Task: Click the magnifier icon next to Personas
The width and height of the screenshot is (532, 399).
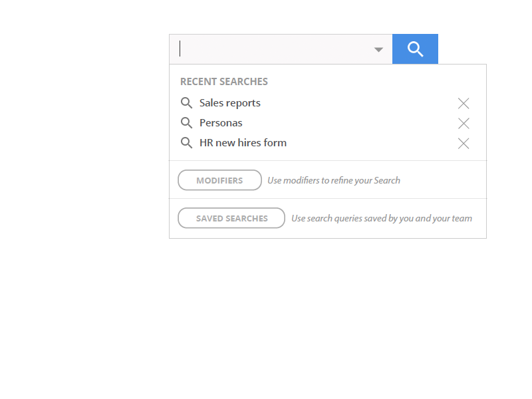Action: pos(187,123)
